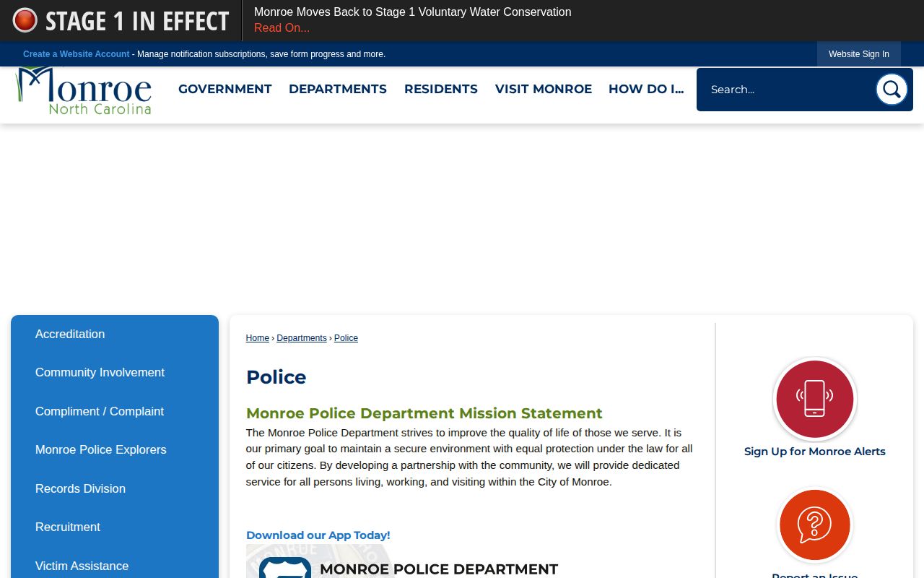Click the red Stage 1 alert indicator icon
This screenshot has height=578, width=924.
click(x=25, y=20)
